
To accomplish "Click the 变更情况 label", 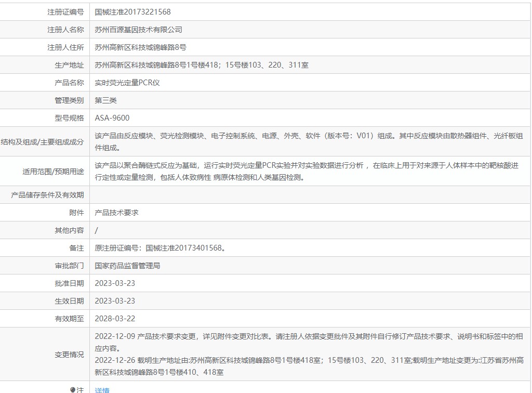I will pyautogui.click(x=69, y=355).
